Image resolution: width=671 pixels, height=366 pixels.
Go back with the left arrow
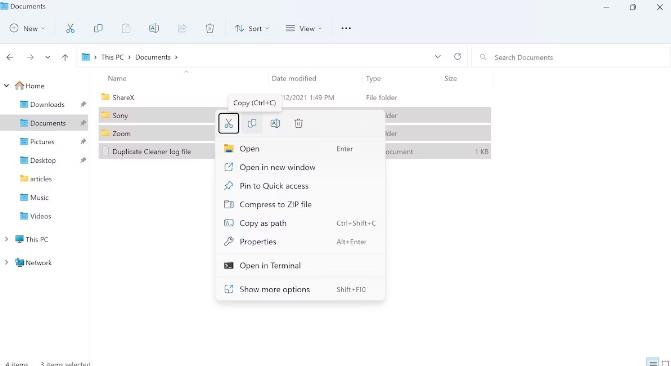10,57
